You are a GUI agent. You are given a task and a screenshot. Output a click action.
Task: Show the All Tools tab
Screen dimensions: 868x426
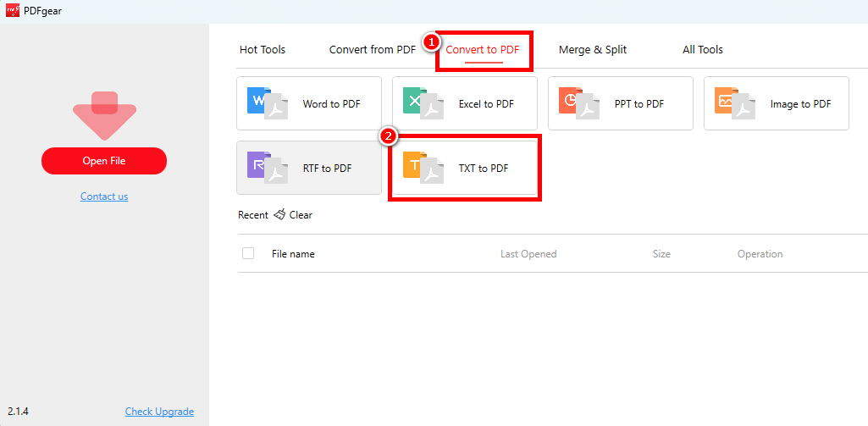pos(703,50)
